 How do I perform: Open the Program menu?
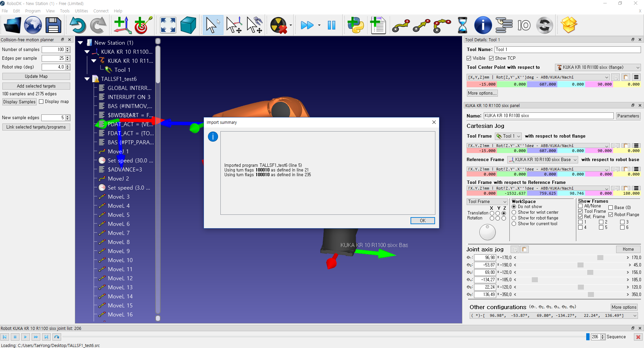pyautogui.click(x=33, y=11)
